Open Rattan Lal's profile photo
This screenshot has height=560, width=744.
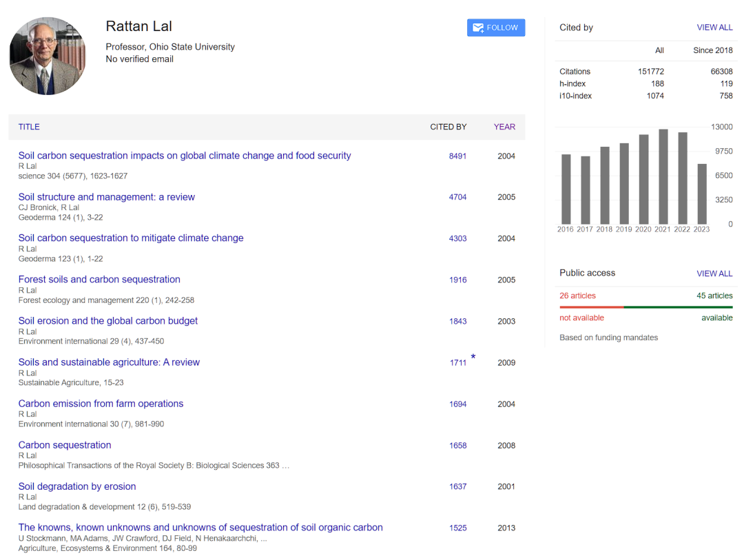pyautogui.click(x=48, y=56)
